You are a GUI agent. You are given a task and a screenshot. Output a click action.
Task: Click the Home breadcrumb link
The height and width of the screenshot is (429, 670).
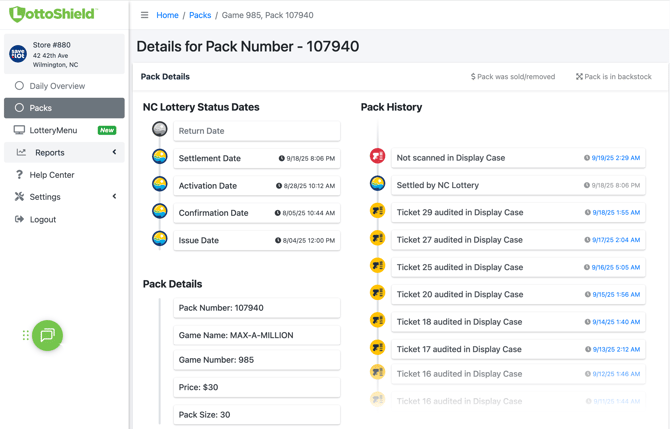point(167,15)
